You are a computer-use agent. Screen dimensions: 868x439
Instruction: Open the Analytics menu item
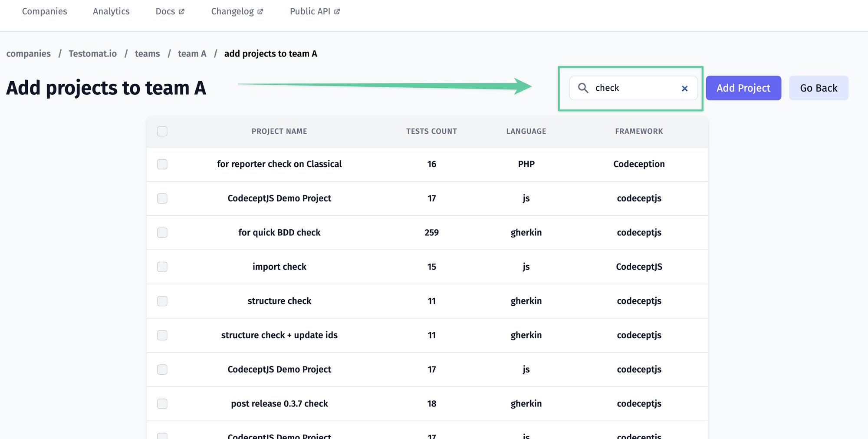[x=111, y=11]
